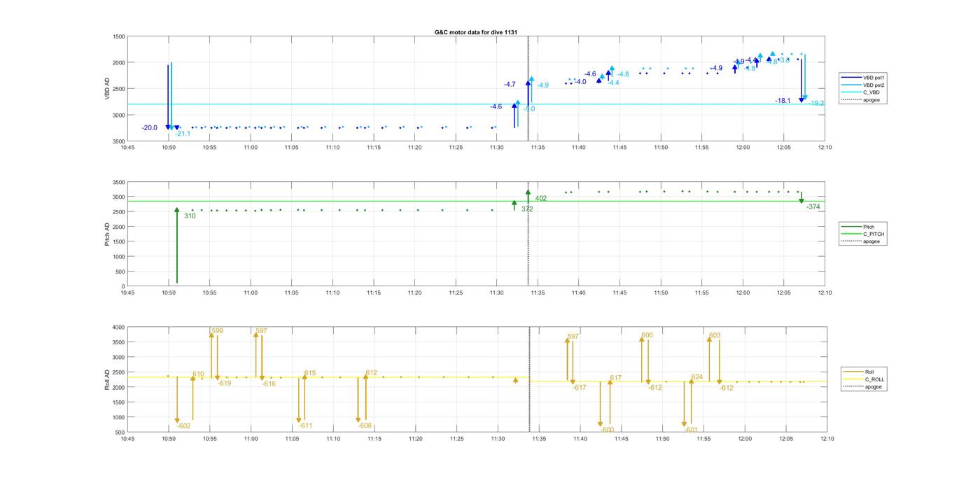980x485 pixels.
Task: Click the "10:45" tick under the VBD plot
Action: pyautogui.click(x=127, y=148)
